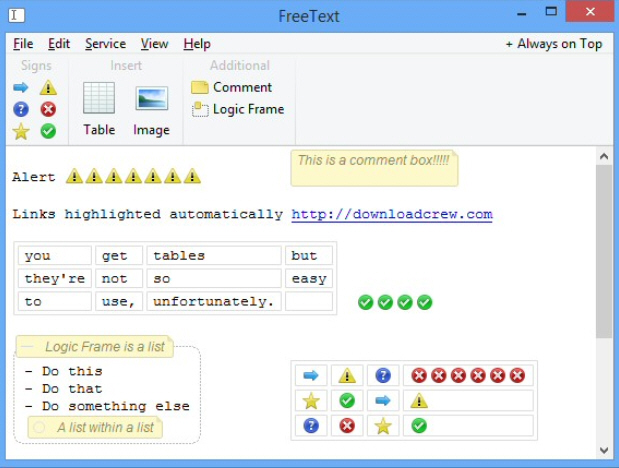Click the FreeText application icon in title bar

point(17,15)
